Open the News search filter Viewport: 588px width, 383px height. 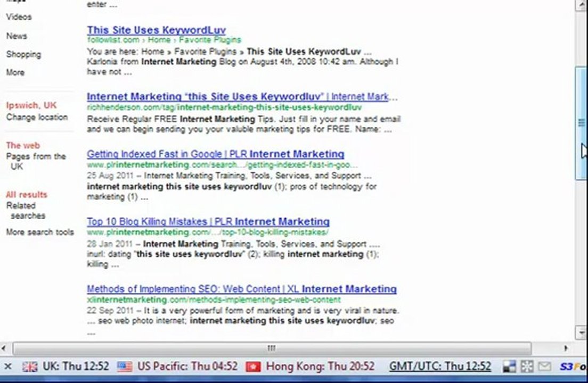tap(17, 36)
